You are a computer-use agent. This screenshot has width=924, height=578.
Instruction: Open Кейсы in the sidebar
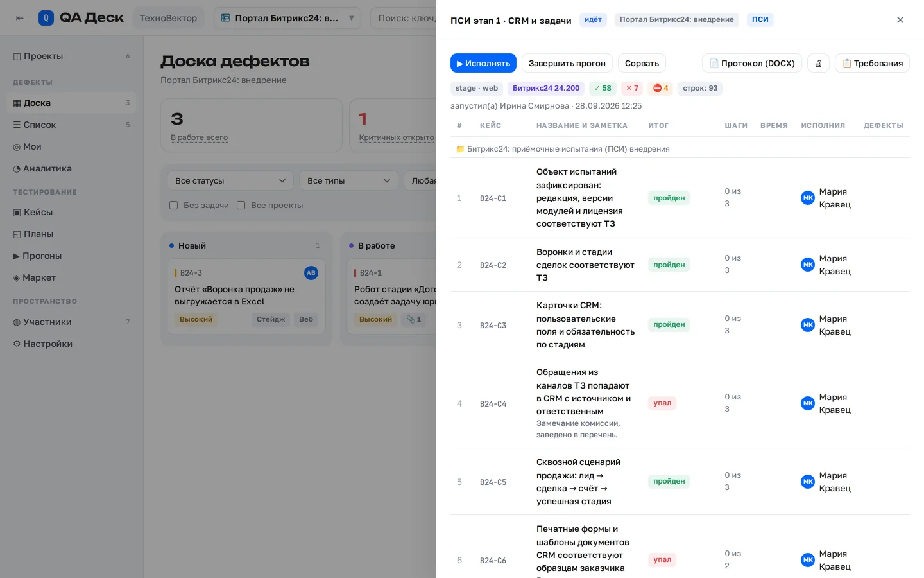[x=71, y=212]
